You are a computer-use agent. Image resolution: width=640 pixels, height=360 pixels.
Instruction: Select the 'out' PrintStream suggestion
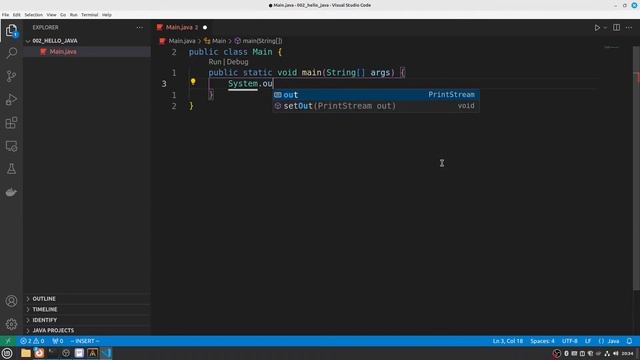(x=376, y=95)
